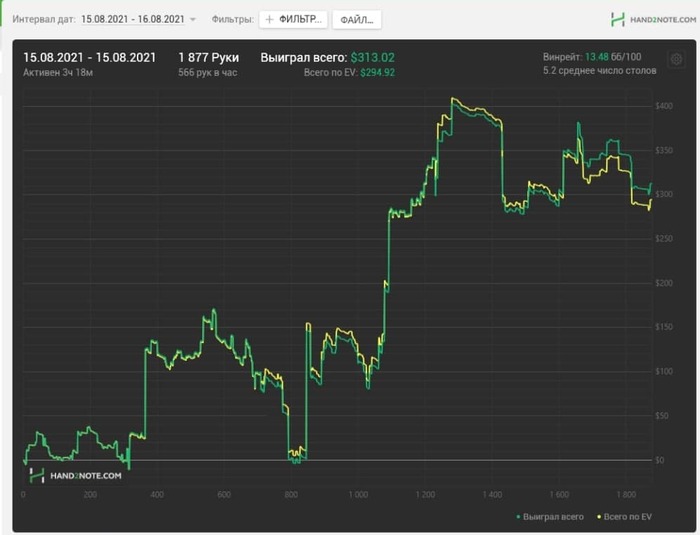Click the $0 y-axis label
The height and width of the screenshot is (535, 700).
660,460
